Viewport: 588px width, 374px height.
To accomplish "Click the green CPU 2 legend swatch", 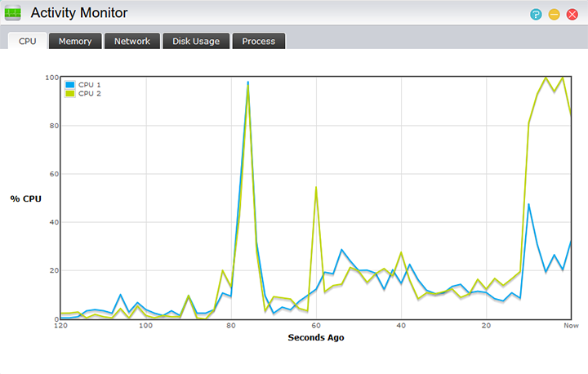I will click(69, 94).
